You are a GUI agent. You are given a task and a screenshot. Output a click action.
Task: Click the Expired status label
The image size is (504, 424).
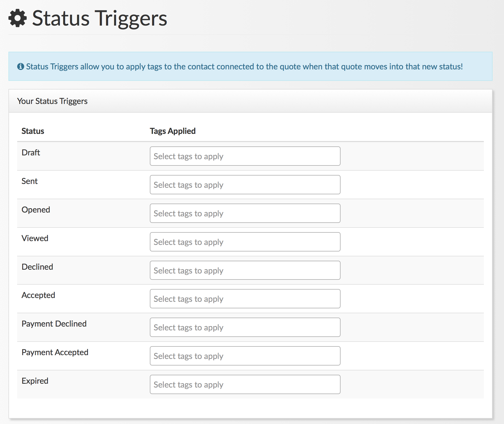35,381
